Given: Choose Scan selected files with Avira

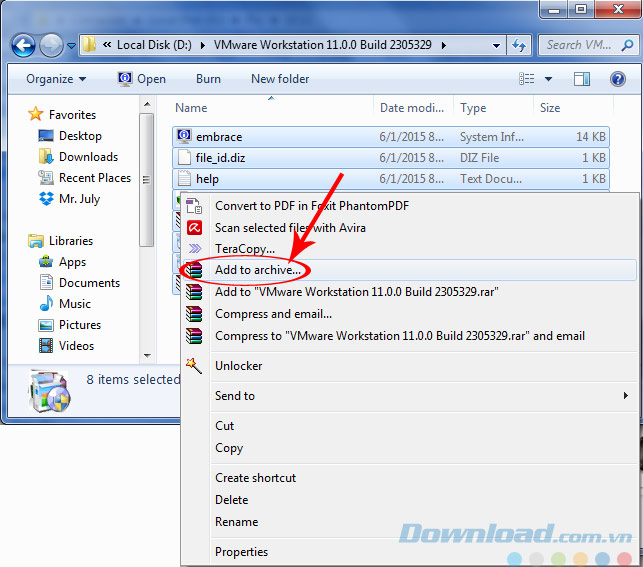Looking at the screenshot, I should 408,228.
